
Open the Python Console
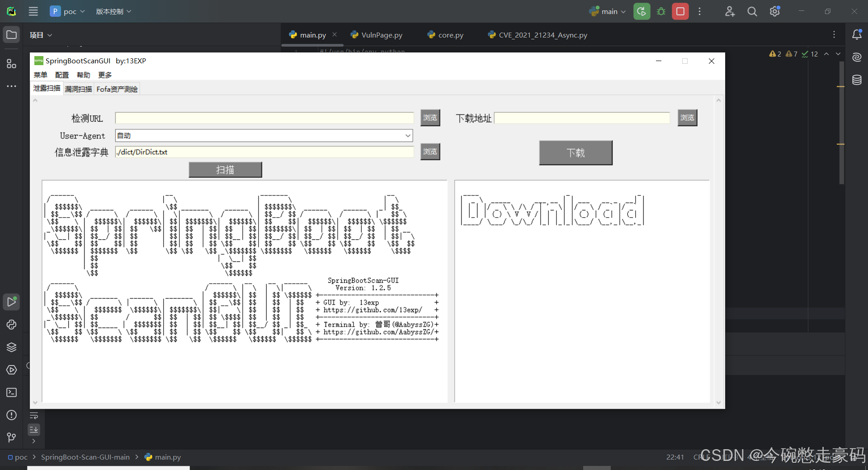11,324
